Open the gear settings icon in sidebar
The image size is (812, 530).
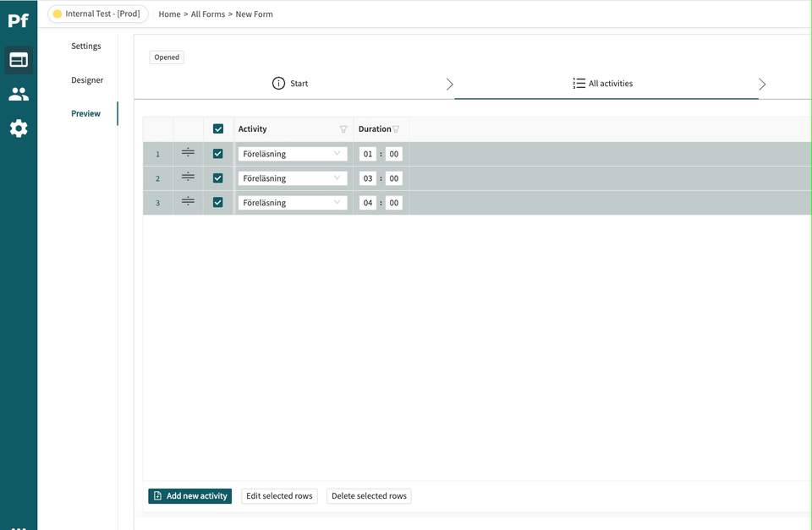19,128
